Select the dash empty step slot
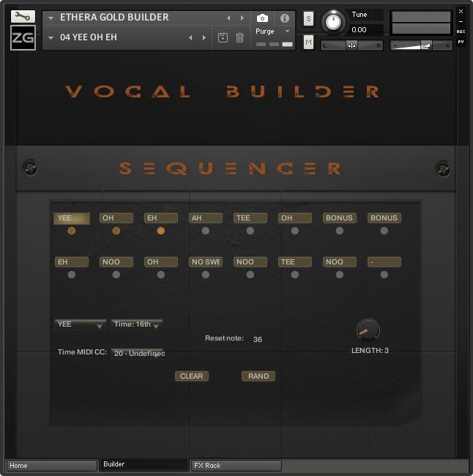The image size is (473, 476). [384, 261]
